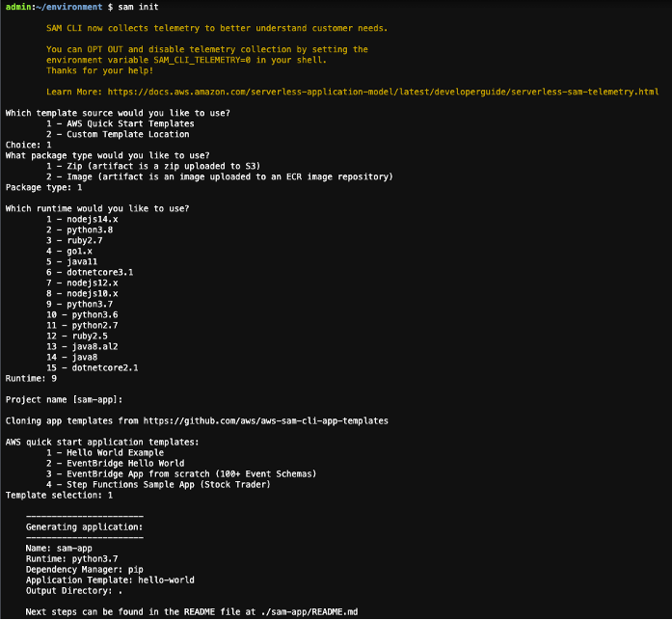Image resolution: width=672 pixels, height=620 pixels.
Task: Click the '15 - dotnetcore2.1' runtime line
Action: (93, 368)
